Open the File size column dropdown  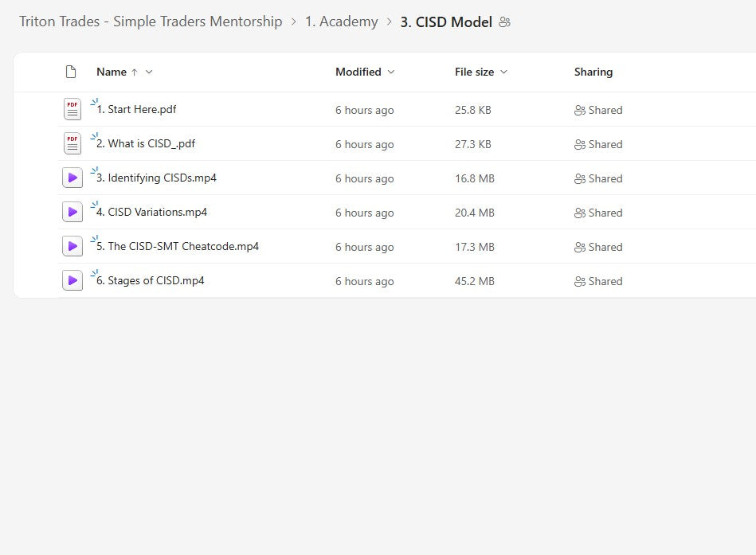click(503, 72)
